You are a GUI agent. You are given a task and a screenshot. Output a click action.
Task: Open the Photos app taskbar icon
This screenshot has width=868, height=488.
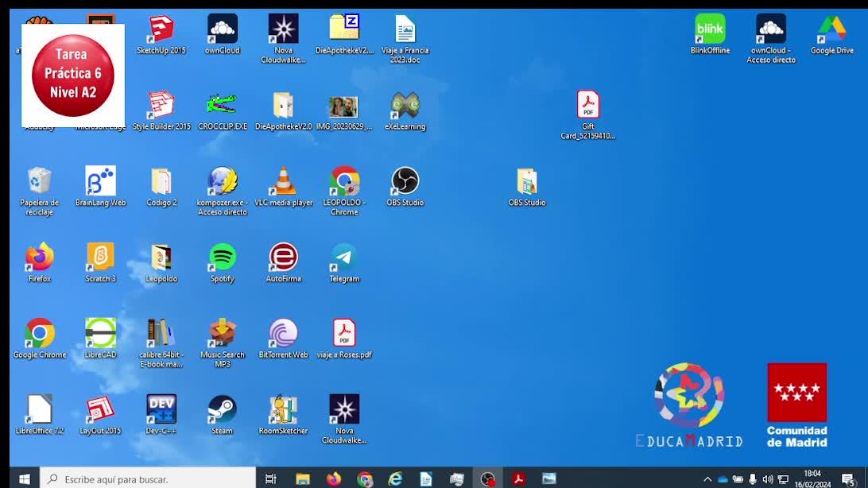coord(549,479)
